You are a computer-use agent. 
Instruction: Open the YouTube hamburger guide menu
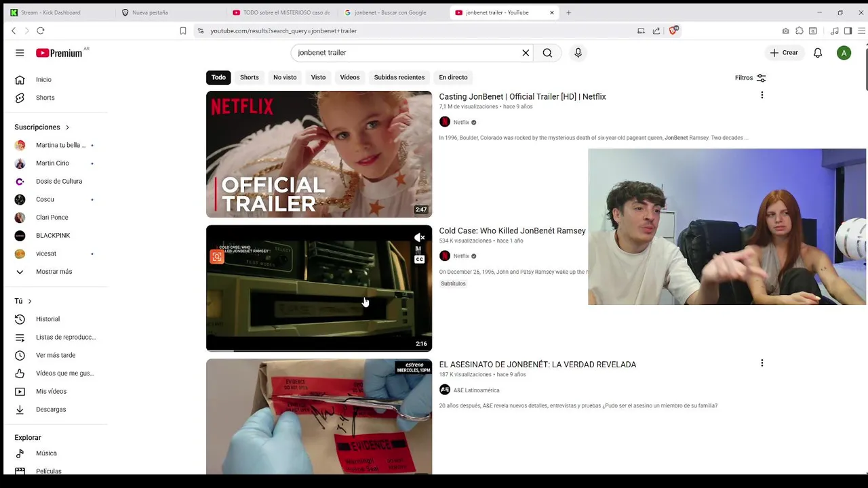point(20,53)
